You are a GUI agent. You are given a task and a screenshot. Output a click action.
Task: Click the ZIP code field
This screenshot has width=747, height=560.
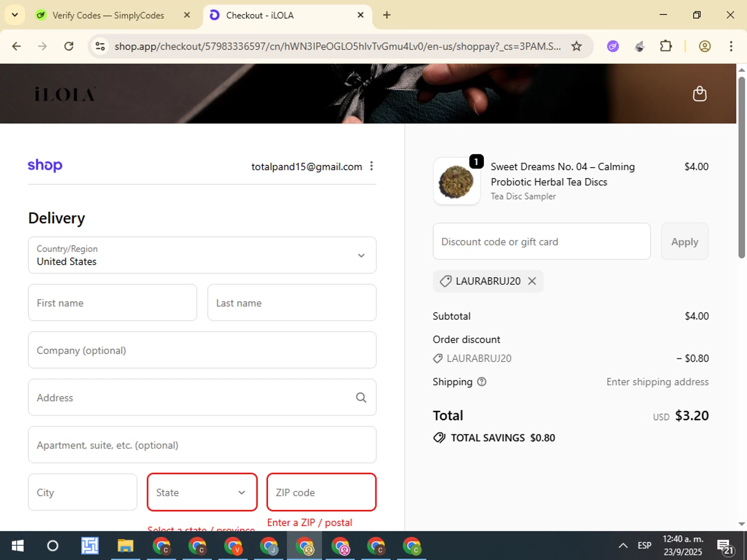coord(322,492)
